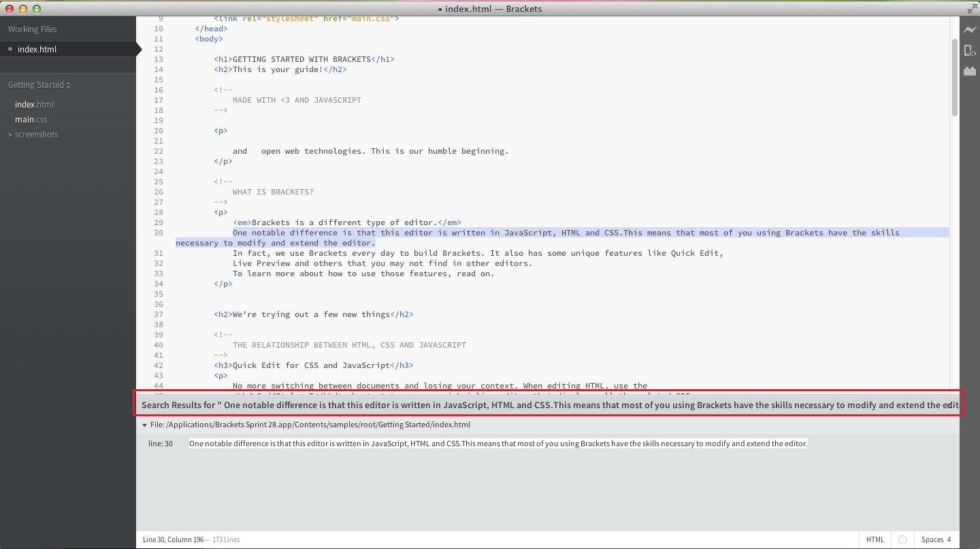980x549 pixels.
Task: Click the 'MADE WITH <3 AND JAVASCRIPT' comment
Action: point(297,100)
